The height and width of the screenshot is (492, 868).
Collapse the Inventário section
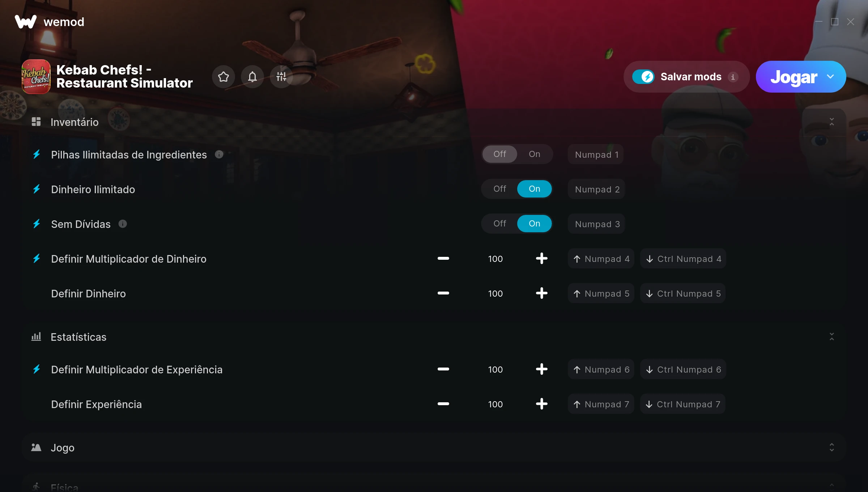pos(832,122)
